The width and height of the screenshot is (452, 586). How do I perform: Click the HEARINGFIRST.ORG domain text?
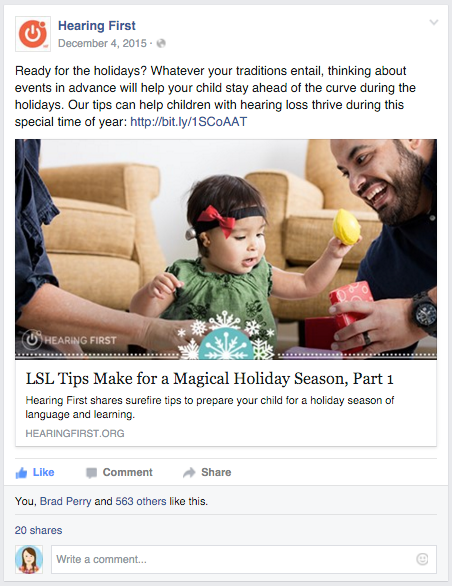click(75, 434)
